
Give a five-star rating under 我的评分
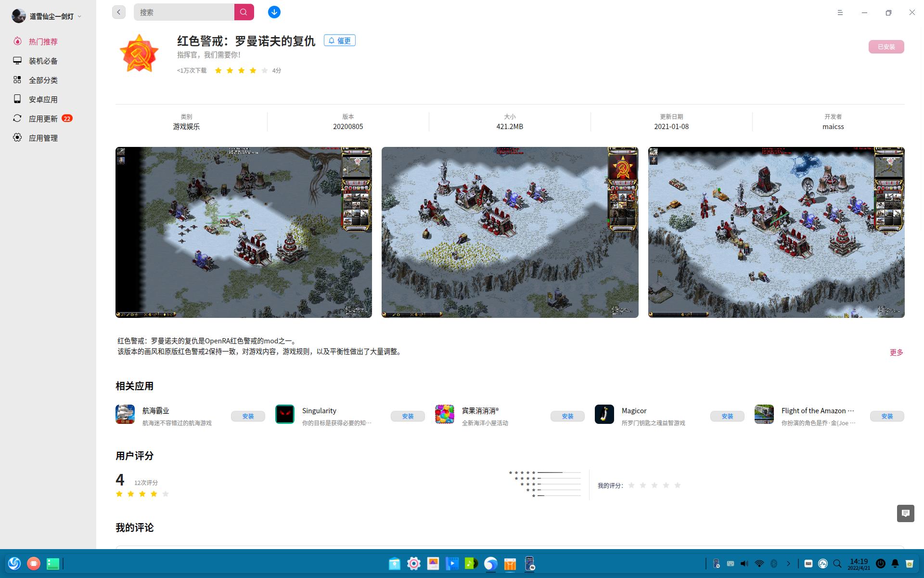coord(678,486)
